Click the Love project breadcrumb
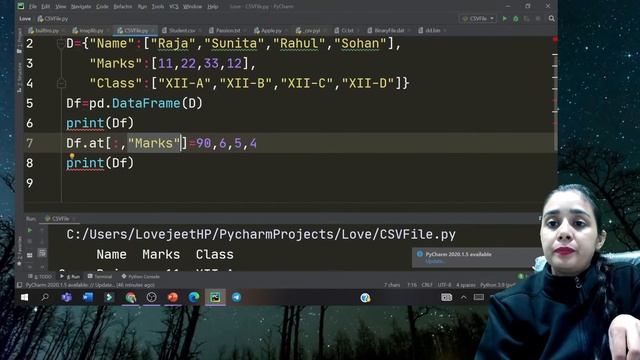 tap(25, 19)
